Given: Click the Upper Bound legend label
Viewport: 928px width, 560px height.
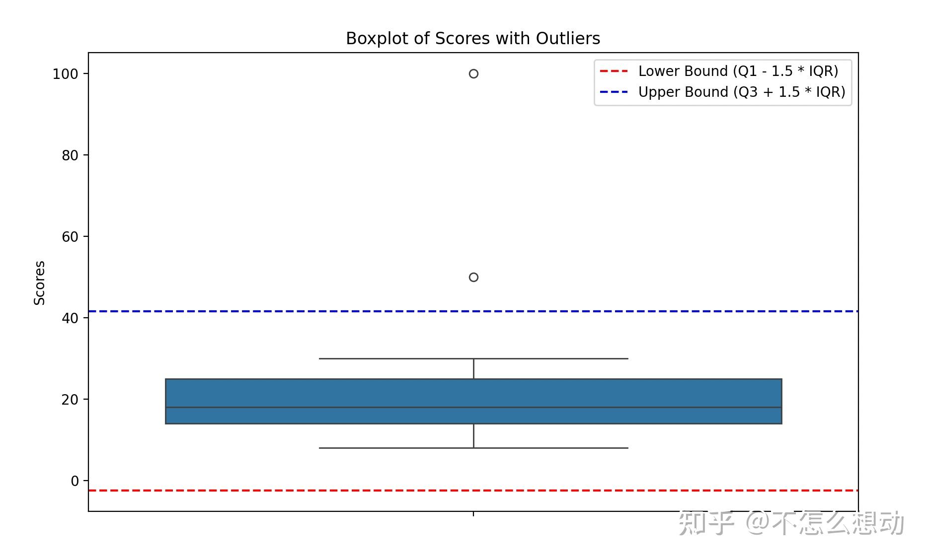Looking at the screenshot, I should [741, 92].
